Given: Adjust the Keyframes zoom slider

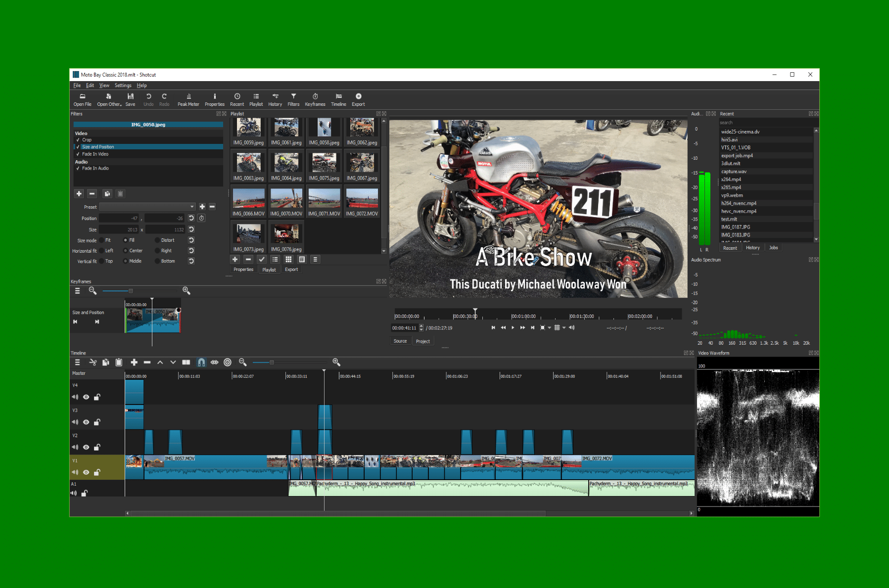Looking at the screenshot, I should 131,291.
